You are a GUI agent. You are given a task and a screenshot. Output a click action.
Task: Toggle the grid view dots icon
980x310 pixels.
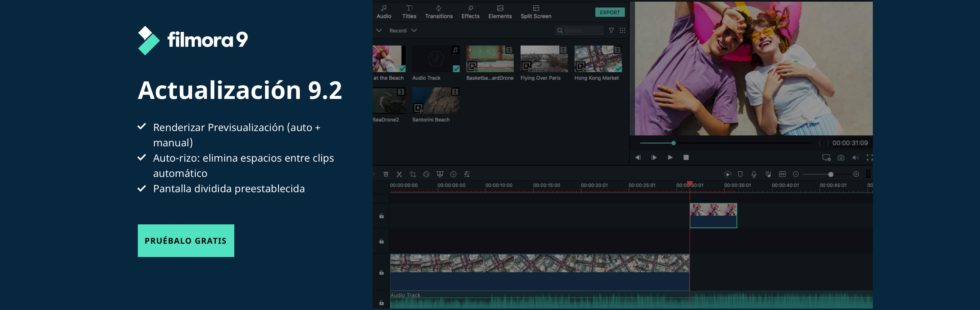(x=622, y=30)
